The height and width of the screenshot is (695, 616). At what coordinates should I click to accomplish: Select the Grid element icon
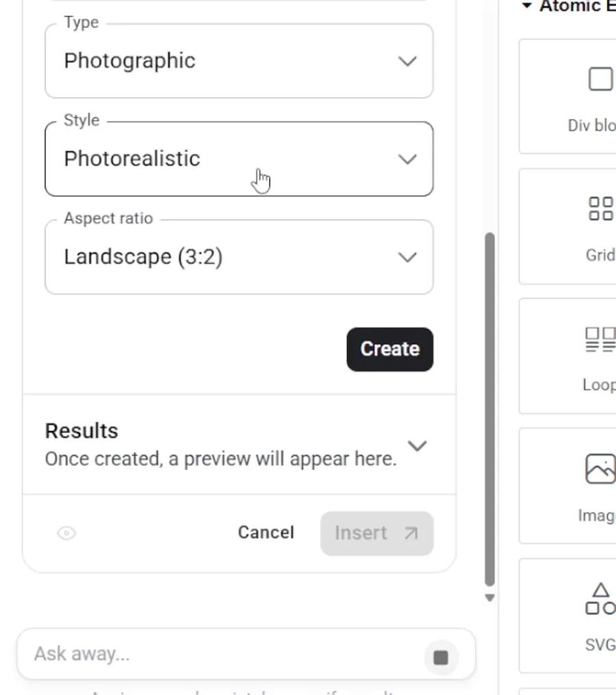tap(601, 209)
